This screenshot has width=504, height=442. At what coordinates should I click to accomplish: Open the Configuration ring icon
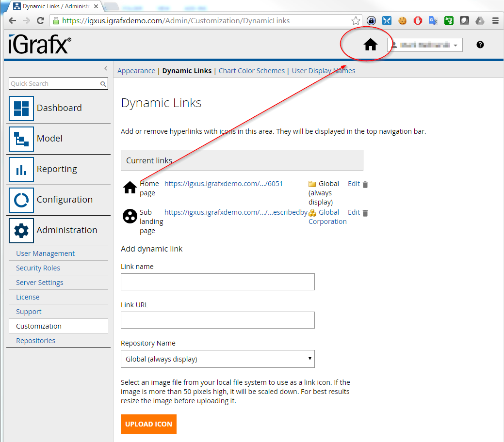[x=21, y=200]
